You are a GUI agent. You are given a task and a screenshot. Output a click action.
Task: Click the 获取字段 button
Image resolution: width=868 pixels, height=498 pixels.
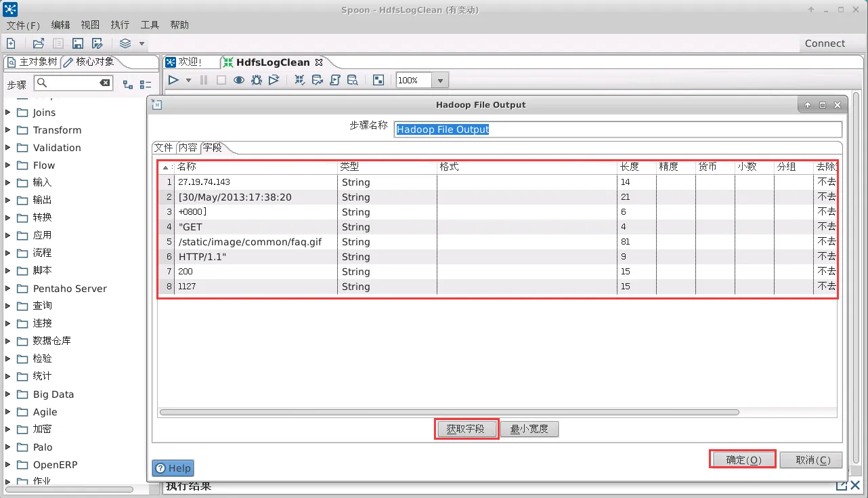(x=466, y=429)
